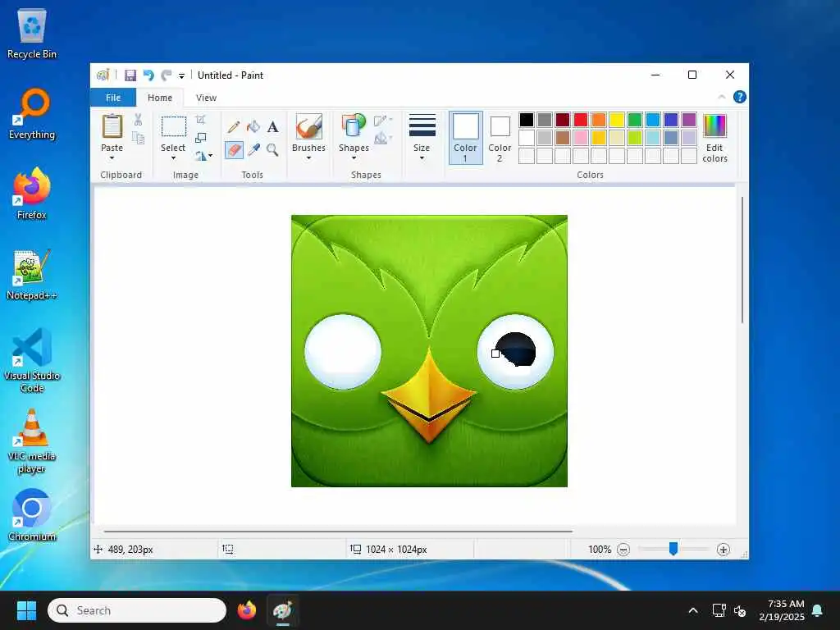
Task: Show hidden icons in system tray
Action: [x=692, y=610]
